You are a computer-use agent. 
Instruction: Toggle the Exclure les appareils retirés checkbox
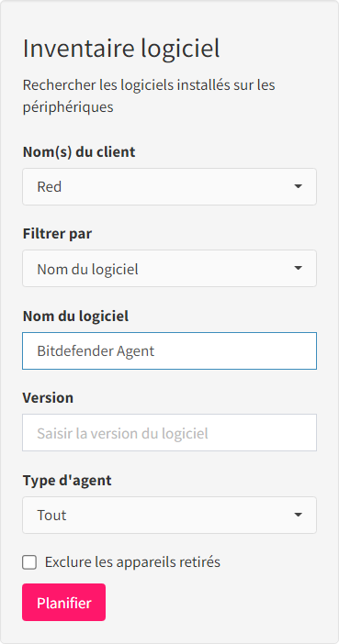point(29,562)
